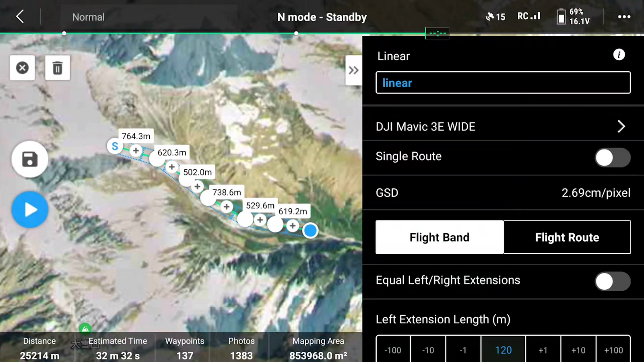Expand the DJI Mavic 3E WIDE camera option

coord(621,127)
